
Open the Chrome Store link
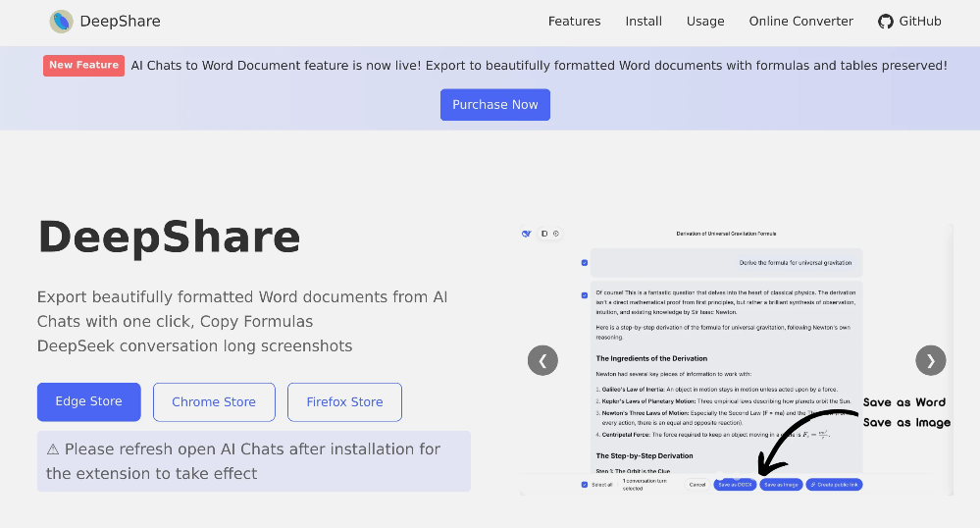[214, 402]
